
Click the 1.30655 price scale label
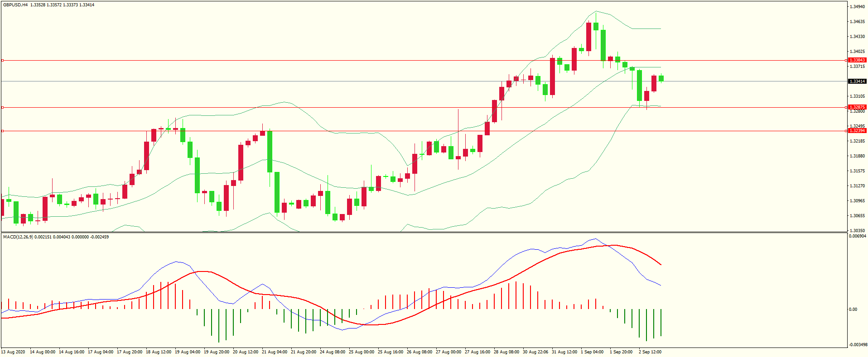858,216
